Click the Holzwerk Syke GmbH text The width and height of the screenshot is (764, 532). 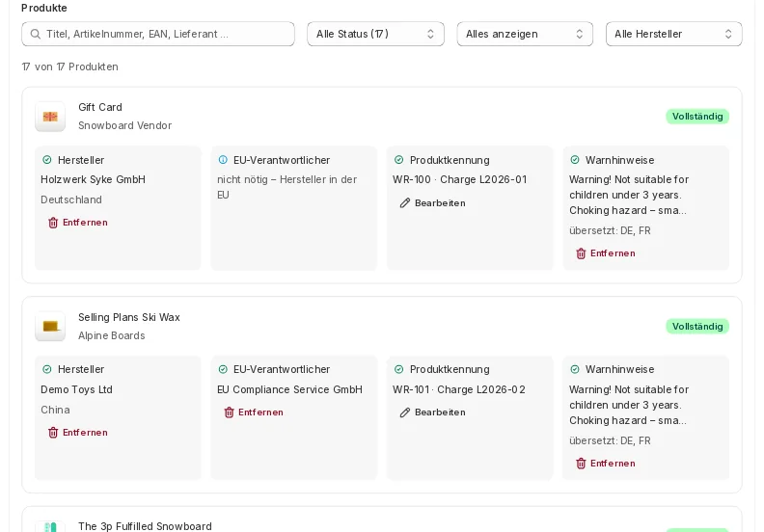[93, 179]
